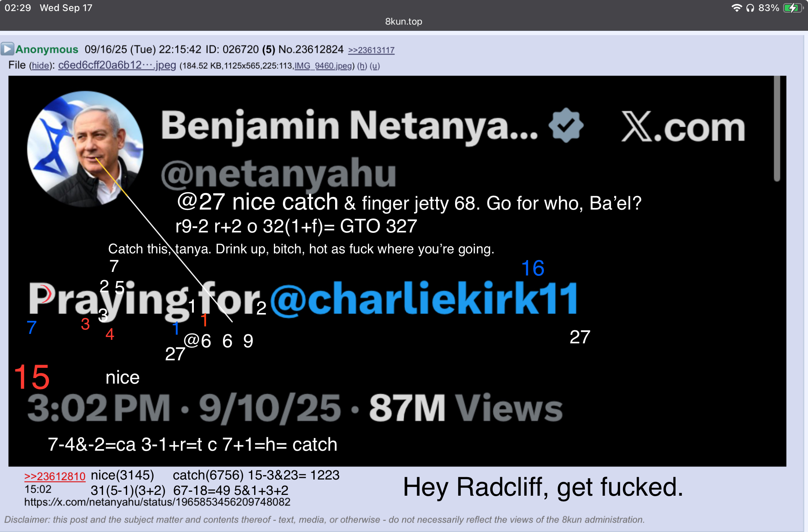Click the disclaimer text line

tap(324, 519)
